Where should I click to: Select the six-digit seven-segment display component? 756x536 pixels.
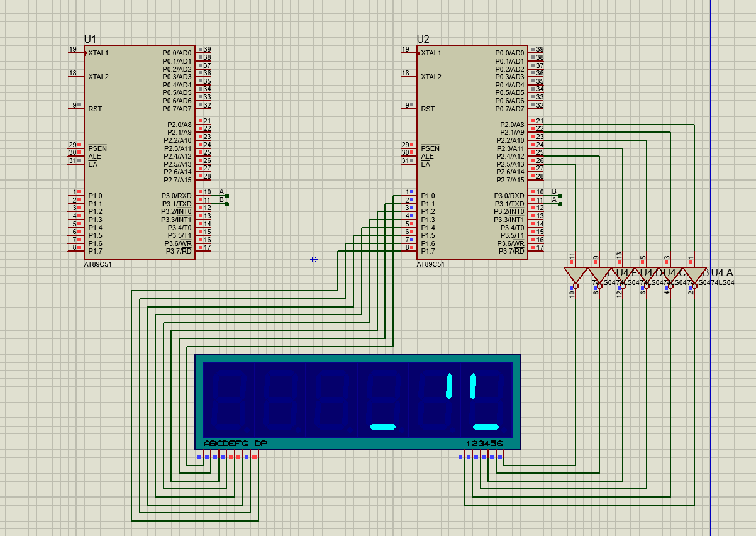(357, 401)
